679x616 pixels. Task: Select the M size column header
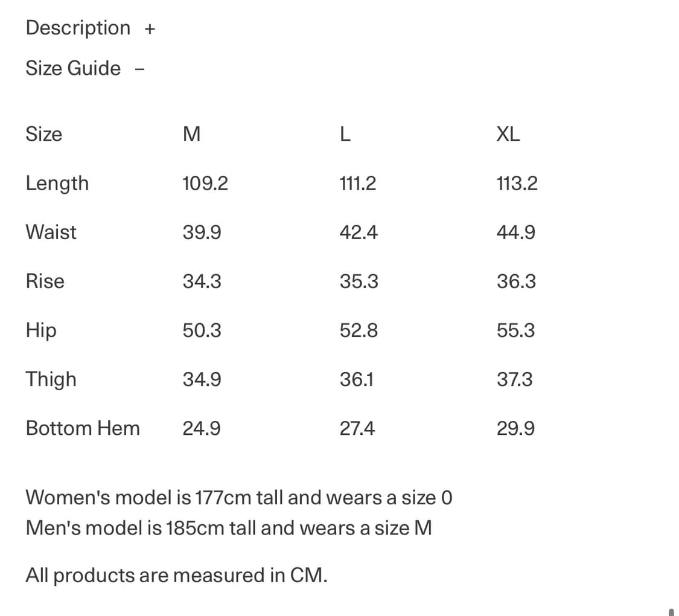191,134
